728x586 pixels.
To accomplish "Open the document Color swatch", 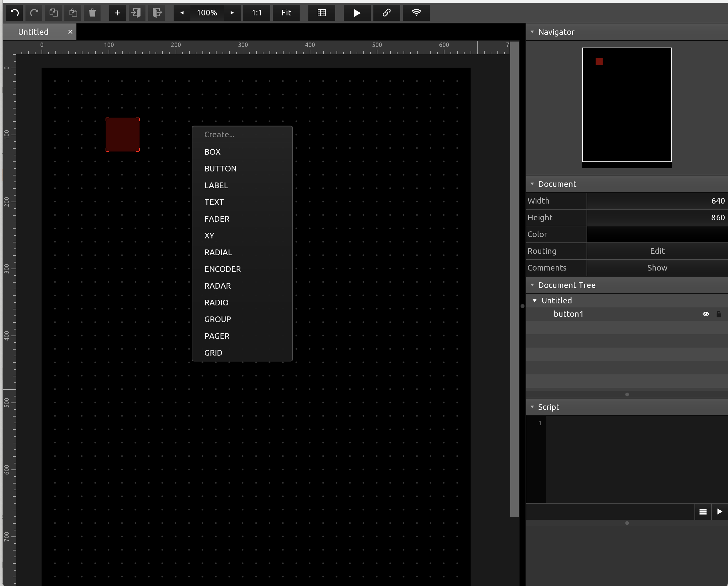I will click(657, 234).
